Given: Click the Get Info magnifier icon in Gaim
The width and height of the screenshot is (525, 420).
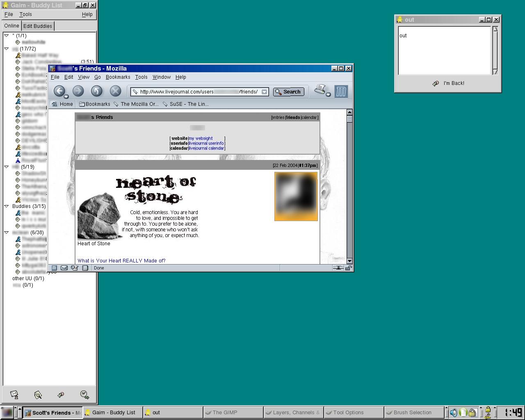Looking at the screenshot, I should tap(38, 395).
